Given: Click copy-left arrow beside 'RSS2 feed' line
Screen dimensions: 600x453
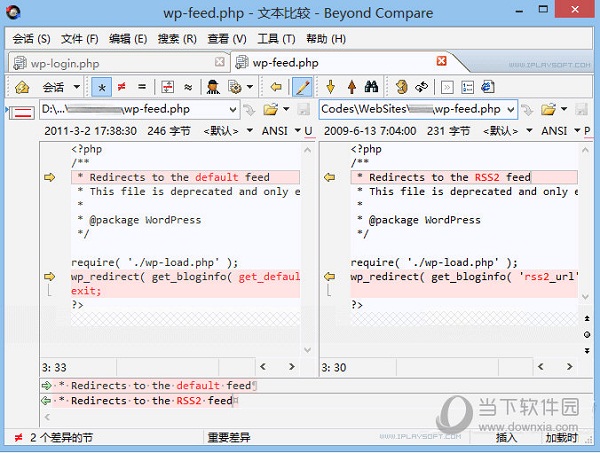Looking at the screenshot, I should point(329,177).
